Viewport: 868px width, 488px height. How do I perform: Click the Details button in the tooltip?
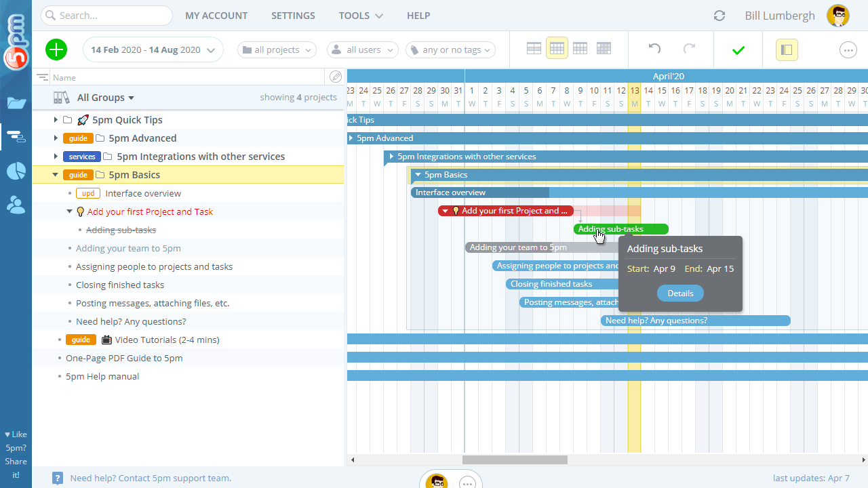(x=680, y=293)
